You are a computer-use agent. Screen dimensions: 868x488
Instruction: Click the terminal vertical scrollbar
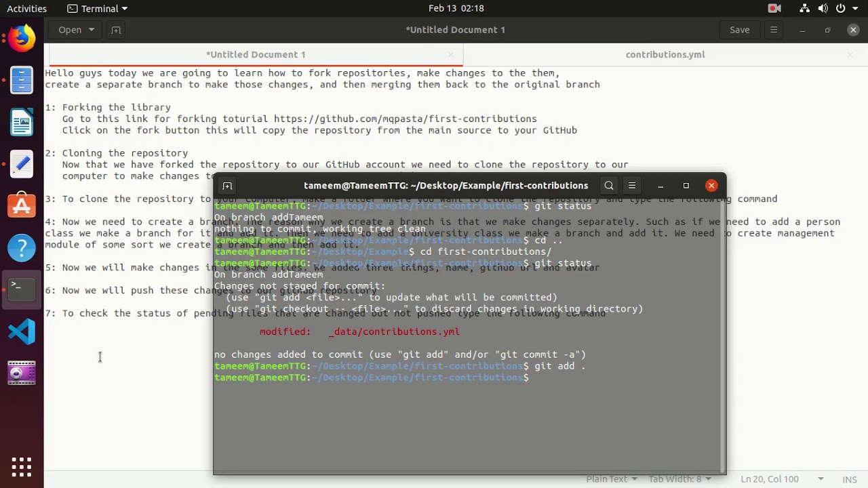[x=723, y=335]
